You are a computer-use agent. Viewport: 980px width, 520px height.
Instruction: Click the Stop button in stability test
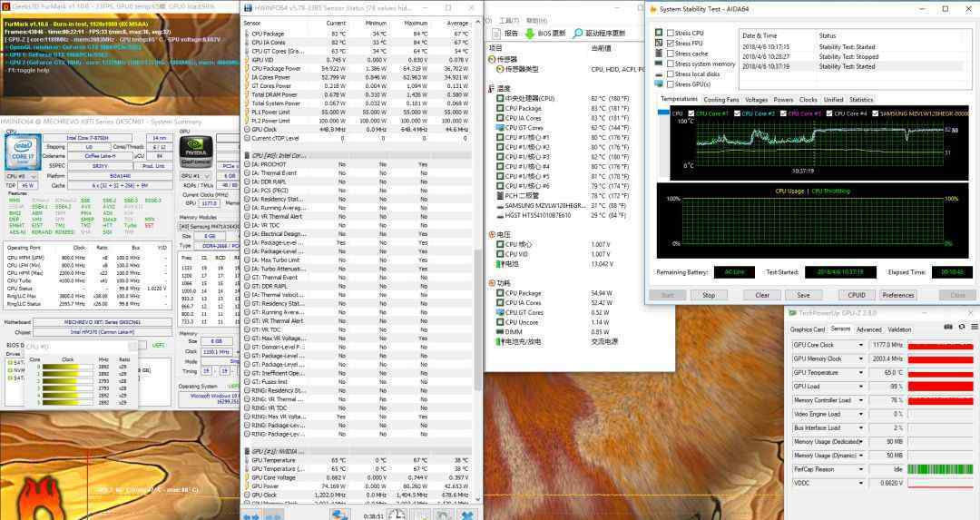tap(708, 295)
